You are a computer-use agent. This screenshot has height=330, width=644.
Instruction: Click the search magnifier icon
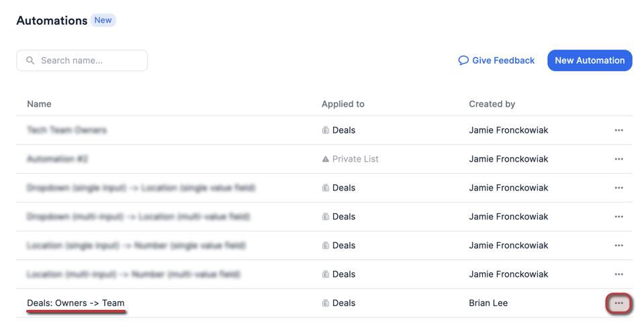point(30,60)
